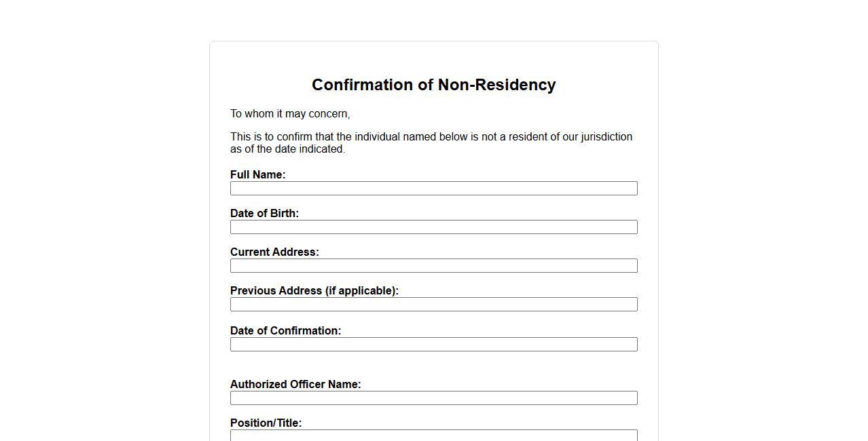Click the "Date of Birth:" label
Screen dimensions: 868x441
(264, 213)
